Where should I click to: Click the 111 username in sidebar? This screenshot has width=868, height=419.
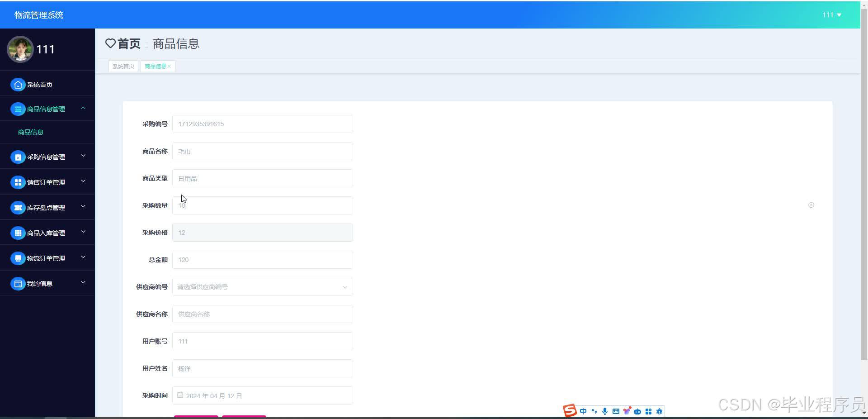tap(45, 49)
